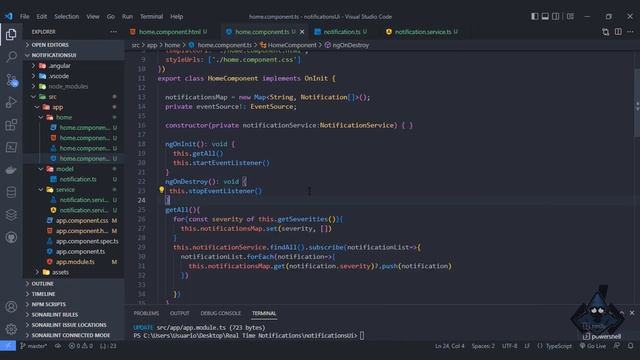
Task: Open the database view in activity bar
Action: [11, 192]
